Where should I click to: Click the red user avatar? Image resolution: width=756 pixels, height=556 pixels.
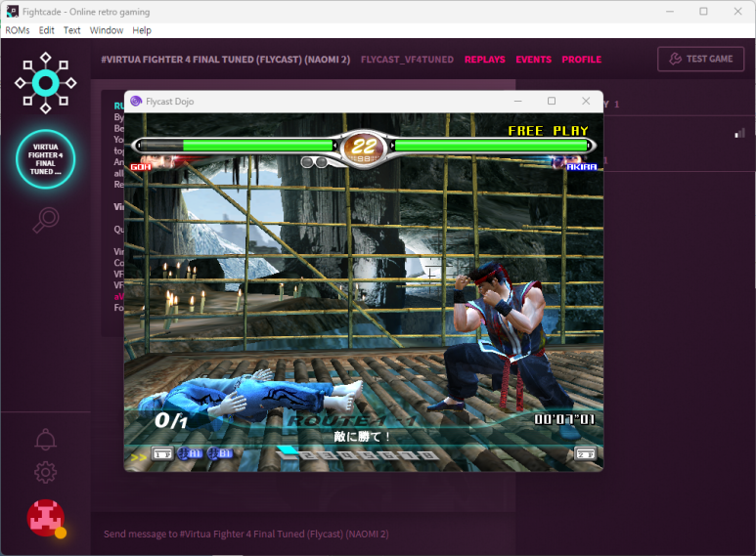(46, 518)
